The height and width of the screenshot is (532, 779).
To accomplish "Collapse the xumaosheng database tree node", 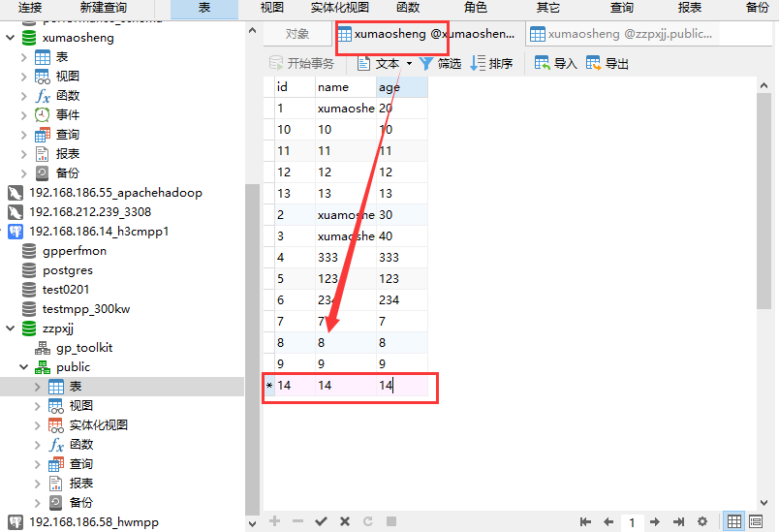I will pos(11,38).
